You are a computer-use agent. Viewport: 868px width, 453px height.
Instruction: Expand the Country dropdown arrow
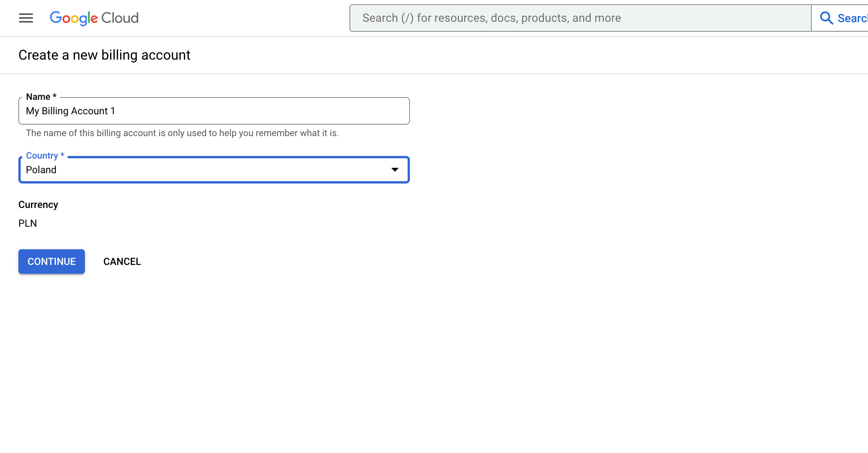pos(395,170)
